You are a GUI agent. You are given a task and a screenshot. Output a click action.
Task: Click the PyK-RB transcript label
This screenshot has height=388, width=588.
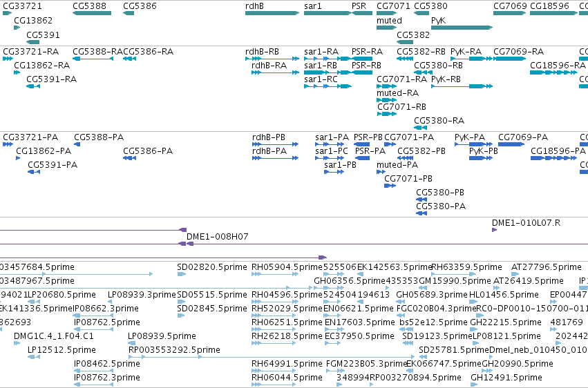446,79
